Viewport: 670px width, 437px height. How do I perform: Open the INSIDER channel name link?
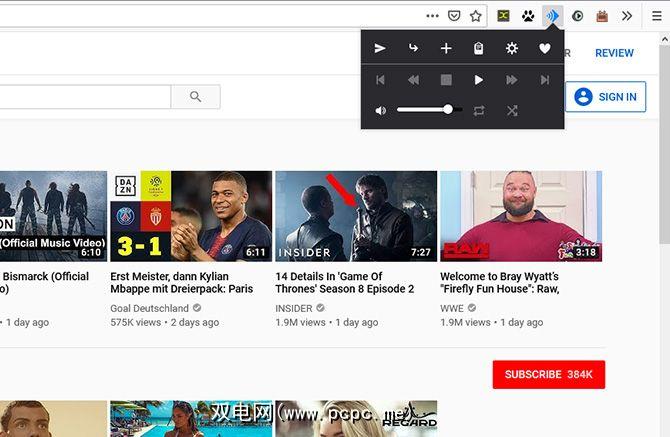(x=294, y=308)
